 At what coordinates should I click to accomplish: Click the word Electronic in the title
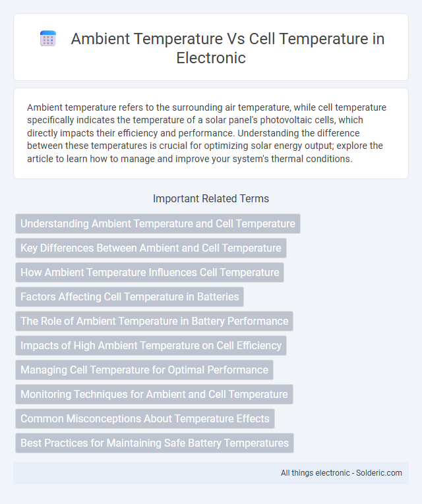click(211, 58)
